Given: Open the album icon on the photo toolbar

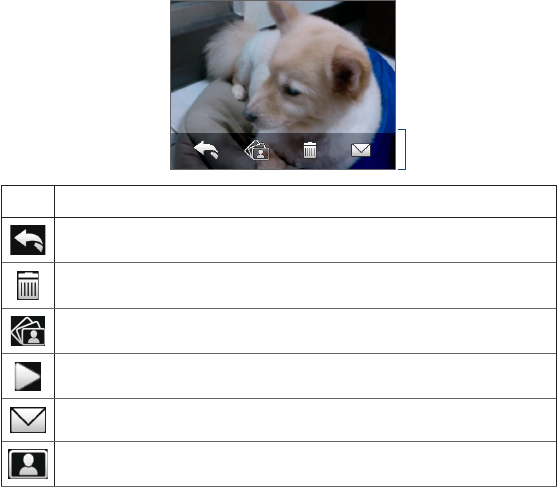Looking at the screenshot, I should pyautogui.click(x=257, y=150).
